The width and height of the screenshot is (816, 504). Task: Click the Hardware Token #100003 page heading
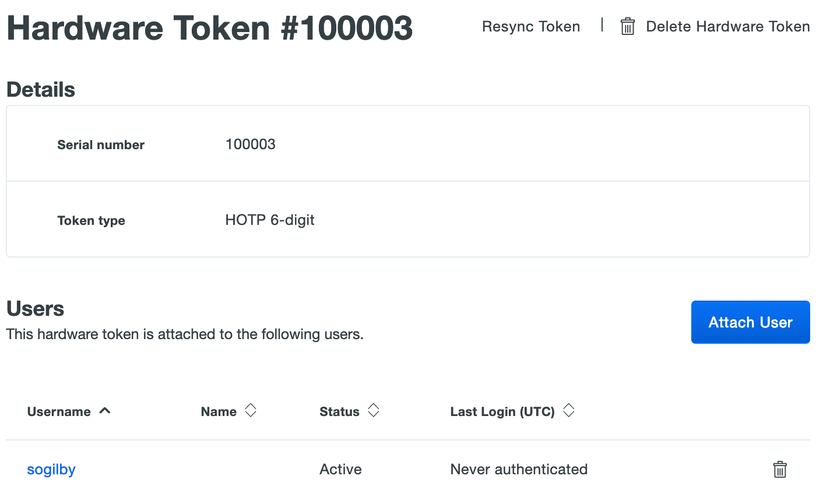point(210,28)
